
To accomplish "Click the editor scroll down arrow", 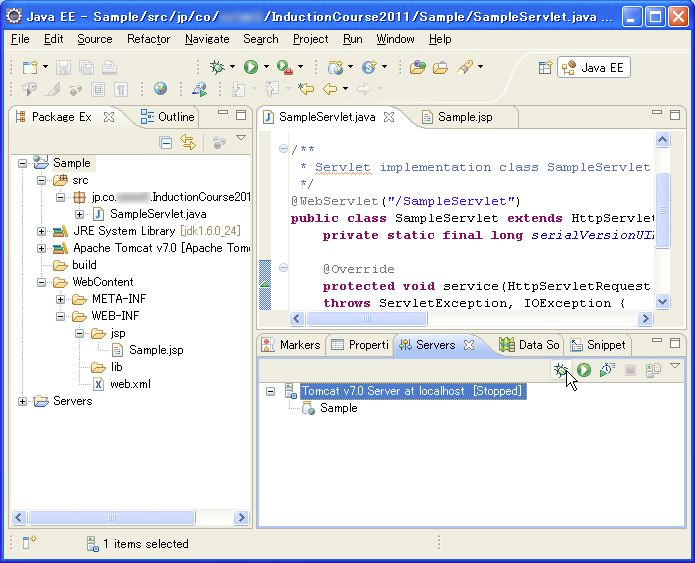I will (x=662, y=302).
